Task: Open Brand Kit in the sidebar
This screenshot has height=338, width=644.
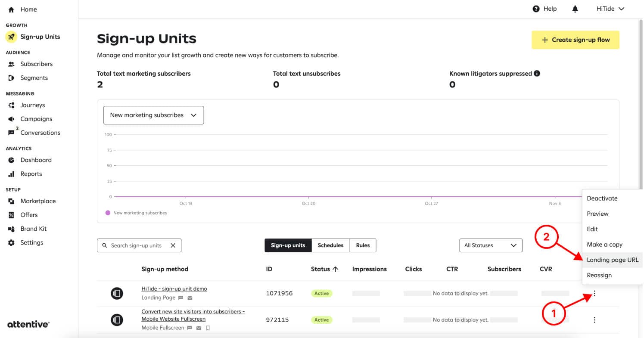Action: click(x=27, y=228)
